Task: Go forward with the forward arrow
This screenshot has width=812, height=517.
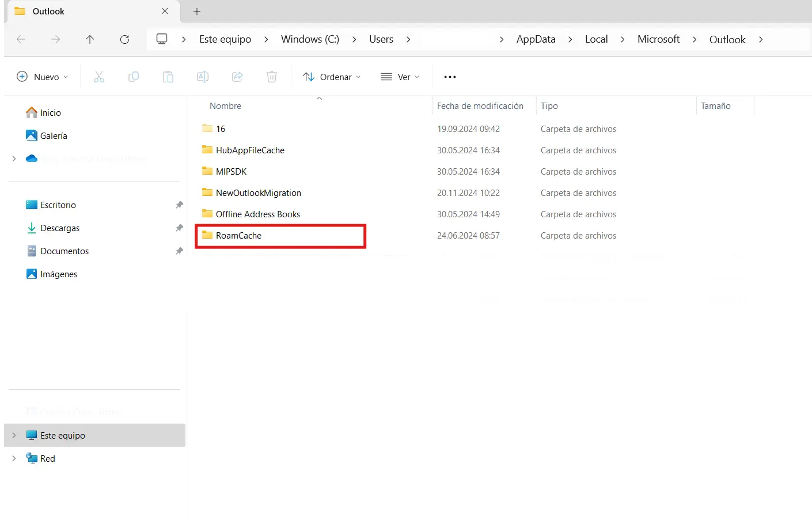Action: 55,39
